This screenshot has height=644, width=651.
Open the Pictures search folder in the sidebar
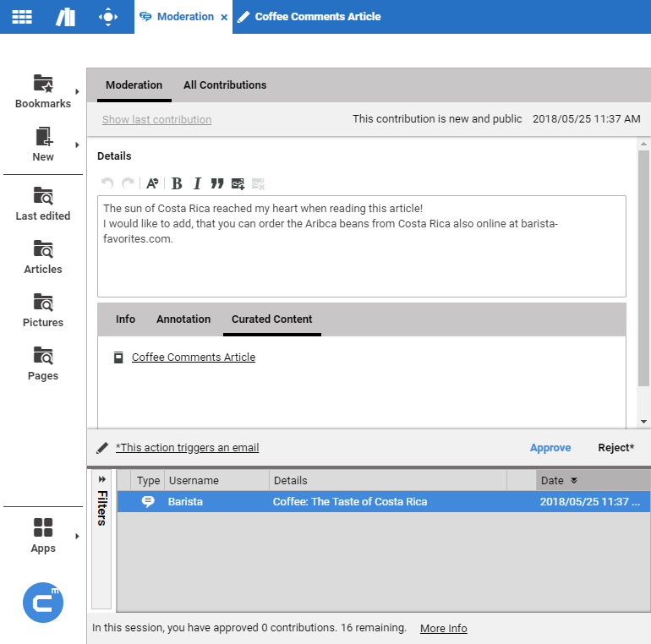coord(43,310)
